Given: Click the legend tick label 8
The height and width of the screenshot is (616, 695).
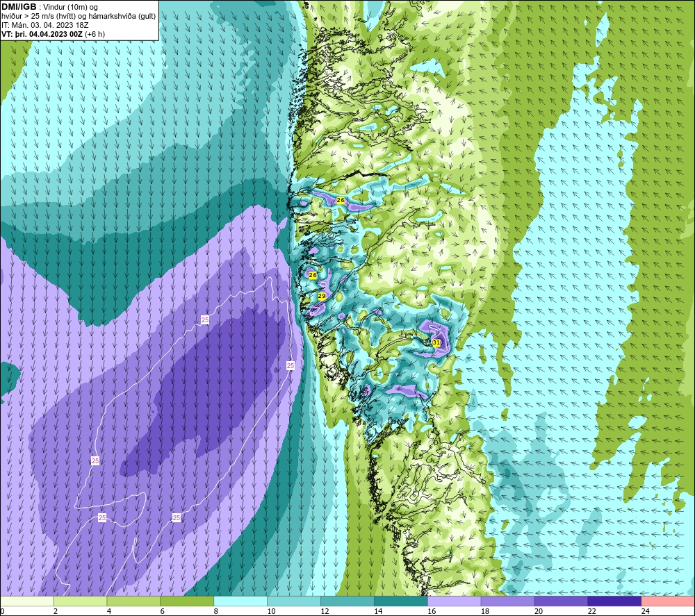Looking at the screenshot, I should click(216, 611).
